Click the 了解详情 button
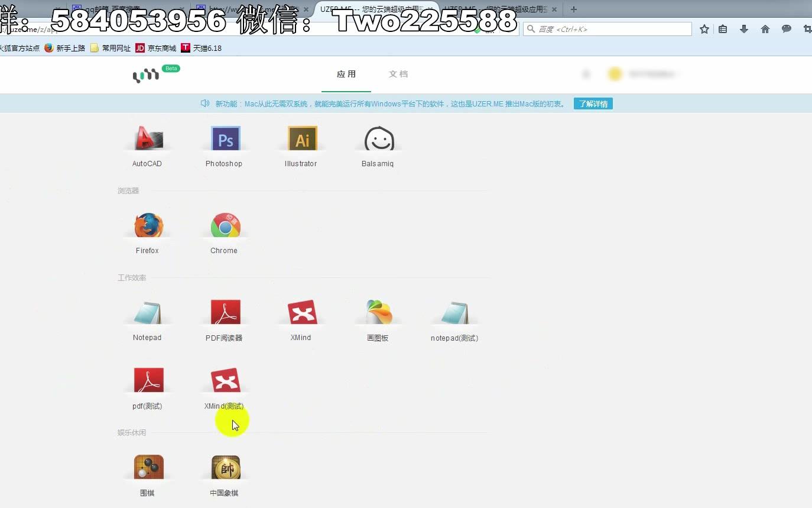Screen dimensions: 812x508 593,104
